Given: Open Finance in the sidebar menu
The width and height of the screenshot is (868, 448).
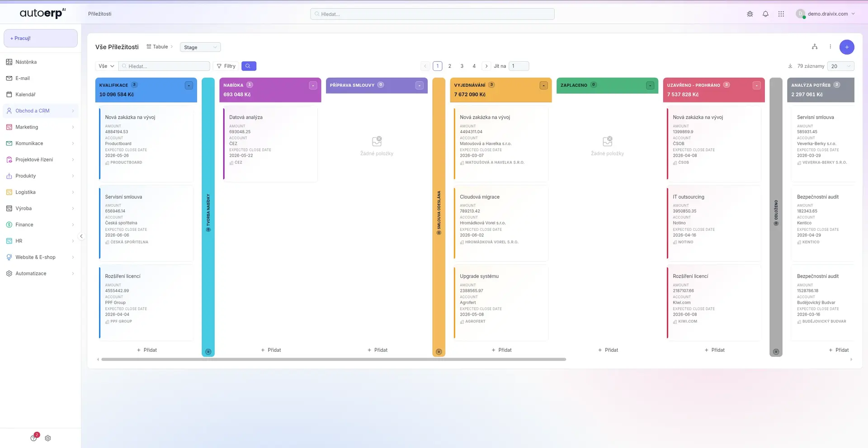Looking at the screenshot, I should (x=24, y=224).
